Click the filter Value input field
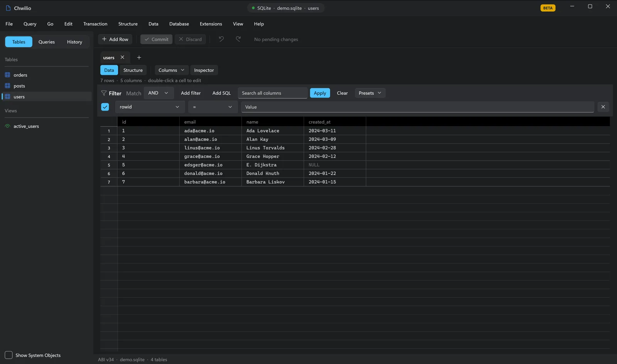617x364 pixels. 418,107
